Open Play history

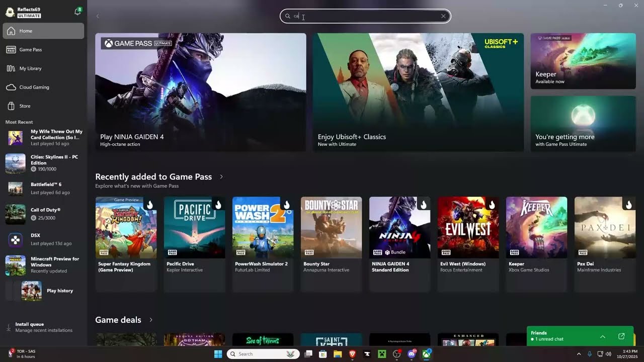44,291
